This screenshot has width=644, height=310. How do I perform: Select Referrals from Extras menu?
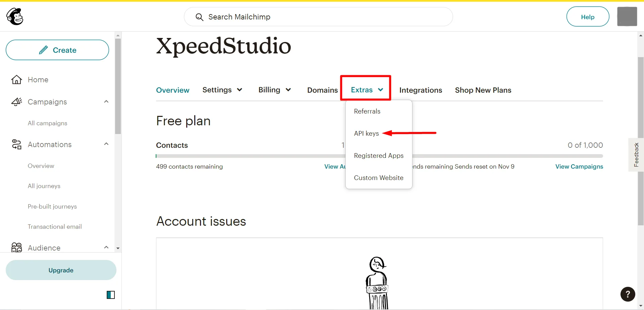[x=367, y=111]
